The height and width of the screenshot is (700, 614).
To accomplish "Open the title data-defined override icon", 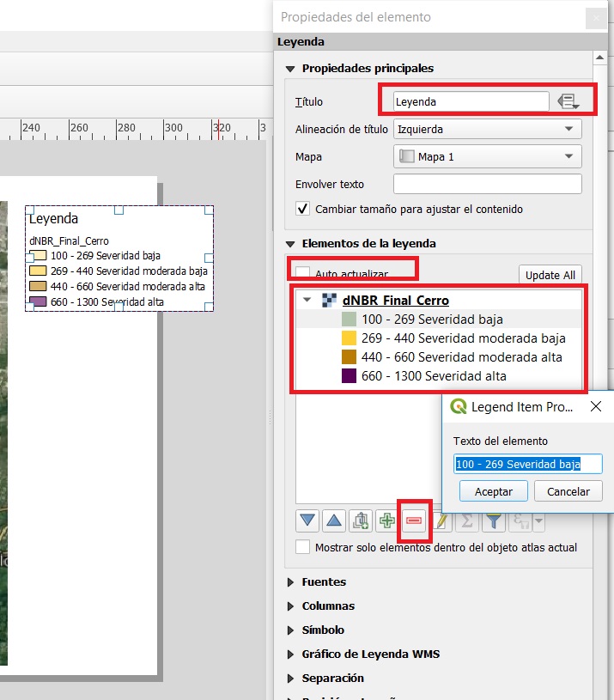I will [568, 101].
